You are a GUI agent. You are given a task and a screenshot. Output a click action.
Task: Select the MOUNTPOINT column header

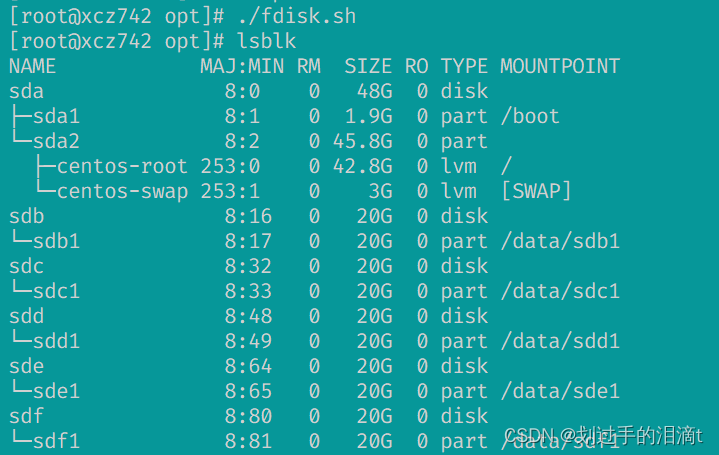pos(560,67)
